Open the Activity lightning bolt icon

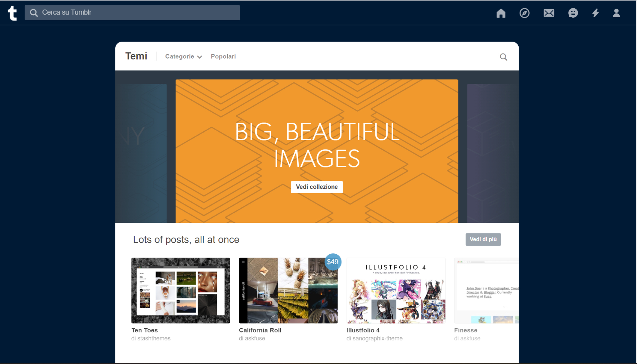pos(595,13)
